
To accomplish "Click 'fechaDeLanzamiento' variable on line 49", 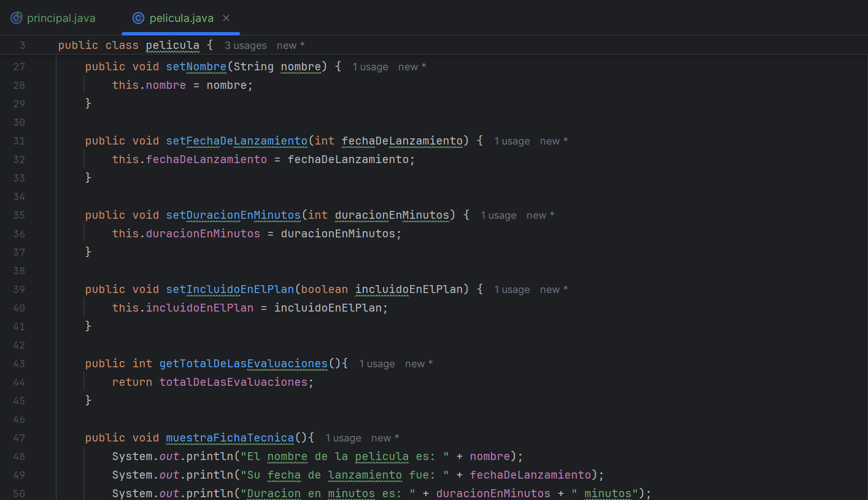I will point(530,475).
